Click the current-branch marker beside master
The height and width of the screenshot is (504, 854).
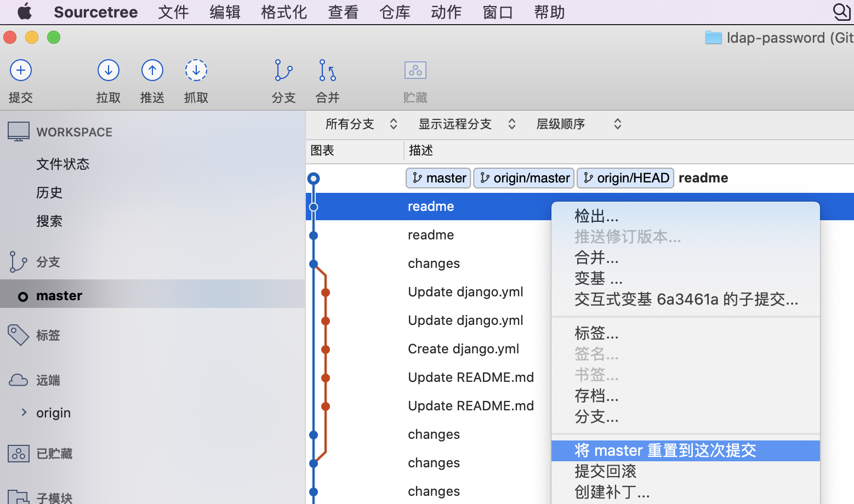point(23,297)
